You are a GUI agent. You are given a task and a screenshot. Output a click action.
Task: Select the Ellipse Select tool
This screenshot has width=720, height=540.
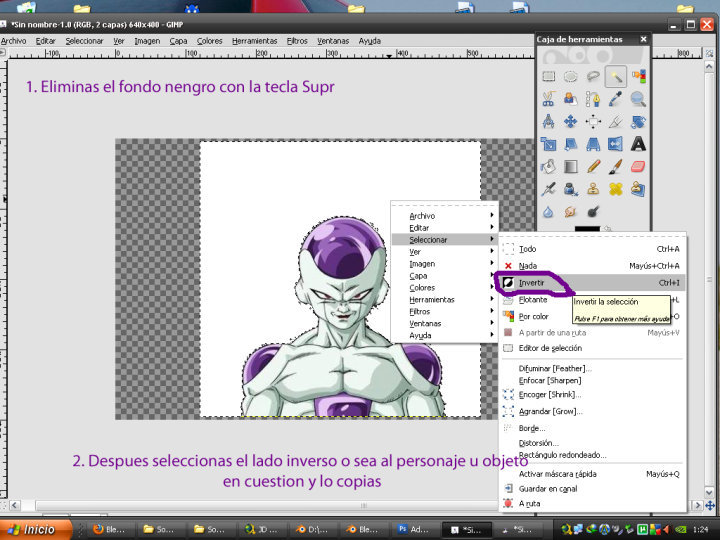click(x=571, y=76)
